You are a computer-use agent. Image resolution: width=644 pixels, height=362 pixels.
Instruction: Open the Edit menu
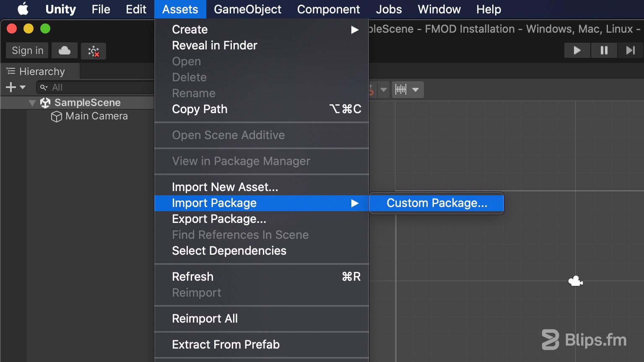(x=136, y=9)
